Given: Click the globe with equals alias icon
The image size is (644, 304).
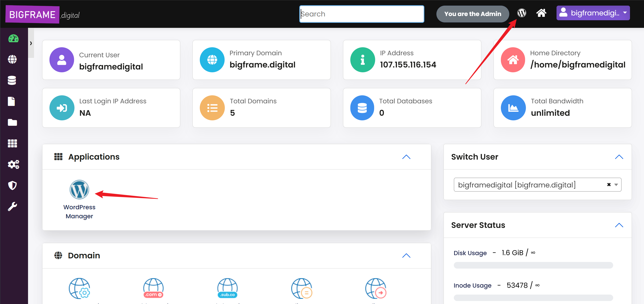Looking at the screenshot, I should (302, 288).
